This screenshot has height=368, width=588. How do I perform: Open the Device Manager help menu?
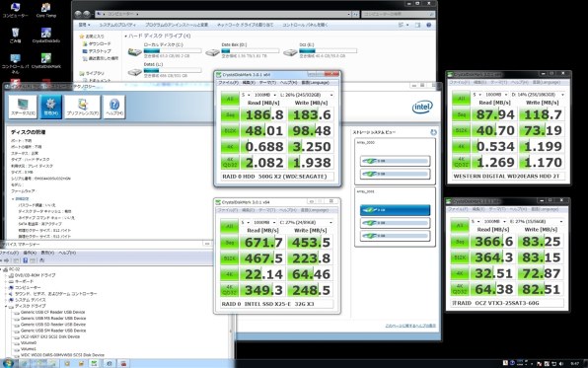[67, 253]
